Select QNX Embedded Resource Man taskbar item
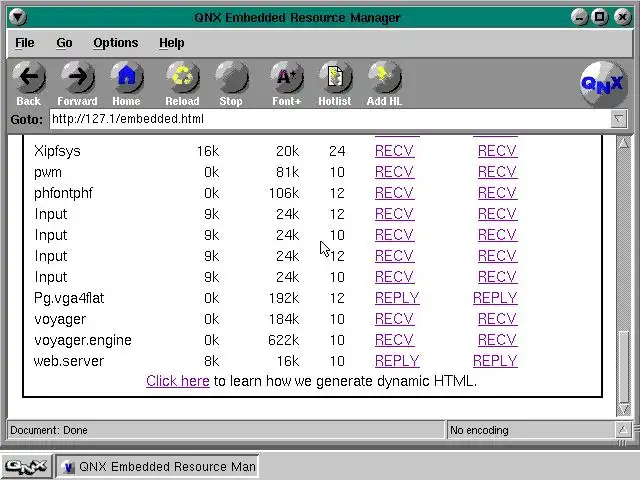This screenshot has height=480, width=640. (158, 467)
